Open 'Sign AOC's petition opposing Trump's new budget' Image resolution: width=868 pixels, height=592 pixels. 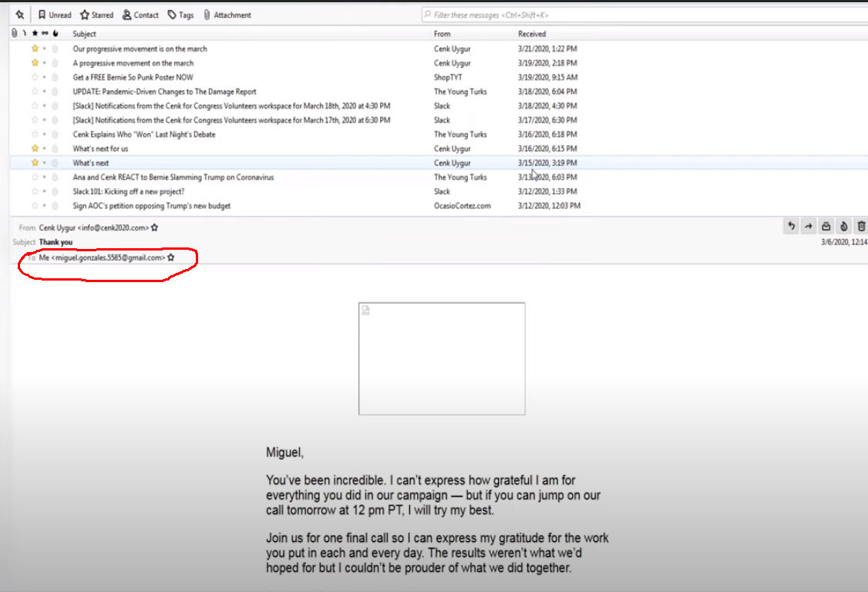[152, 206]
